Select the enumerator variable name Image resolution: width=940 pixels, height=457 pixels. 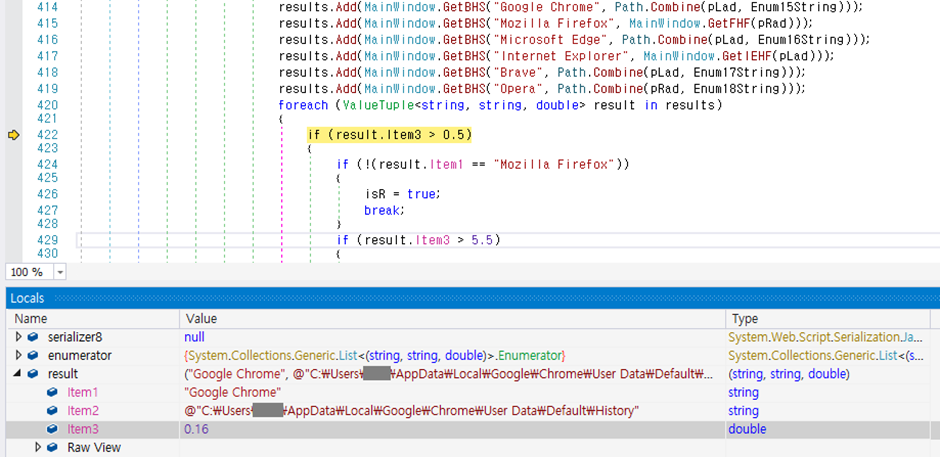[x=80, y=356]
